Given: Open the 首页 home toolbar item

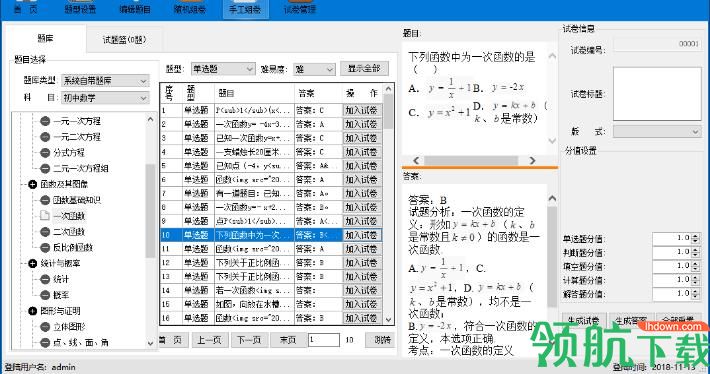Looking at the screenshot, I should [25, 9].
